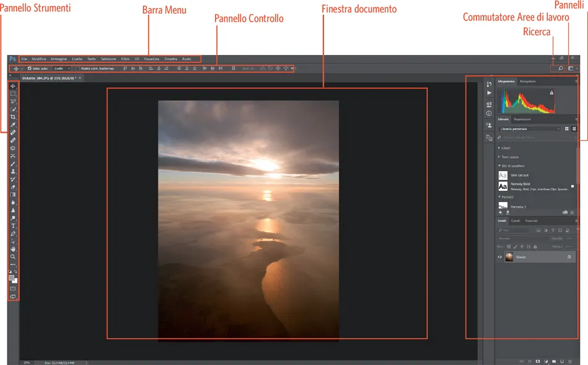Select the Crop tool
588x365 pixels.
tap(13, 117)
